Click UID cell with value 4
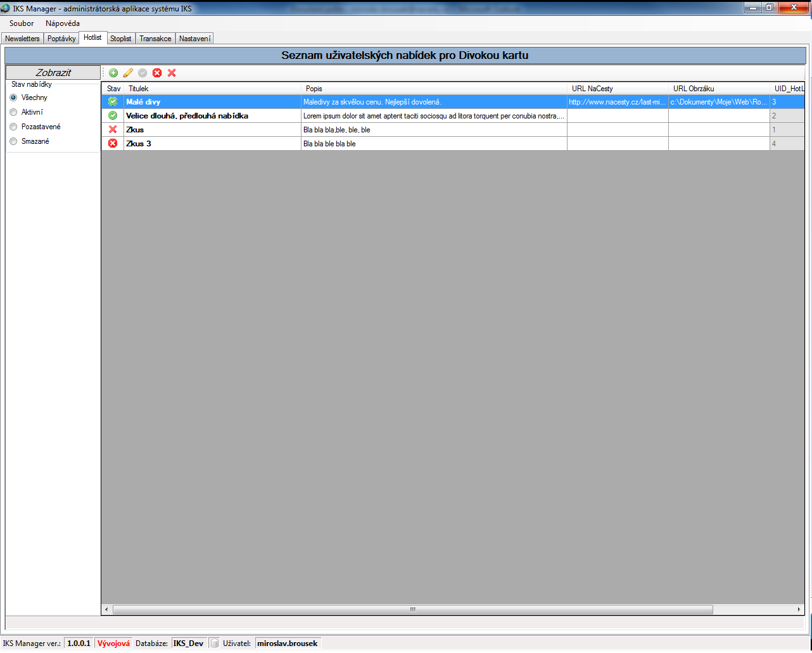Image resolution: width=812 pixels, height=653 pixels. [787, 143]
